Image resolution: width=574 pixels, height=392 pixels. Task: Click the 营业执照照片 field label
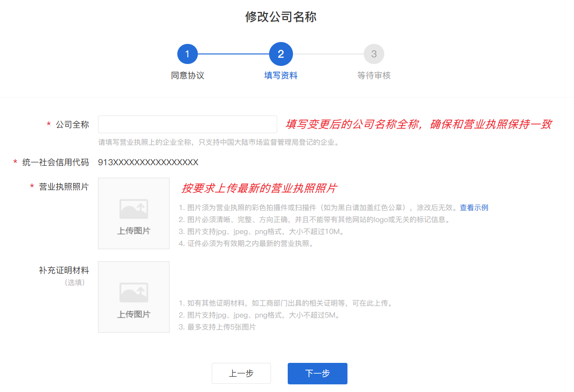click(64, 187)
